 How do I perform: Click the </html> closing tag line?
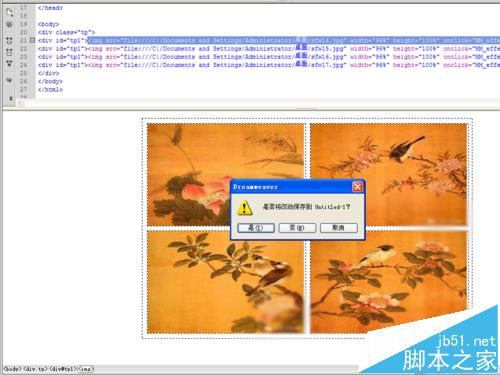coord(50,89)
